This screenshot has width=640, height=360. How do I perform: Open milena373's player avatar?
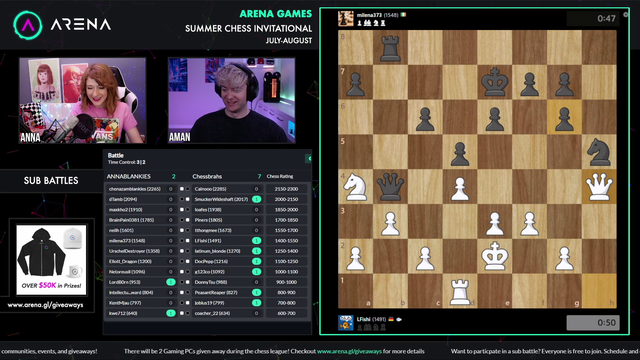[x=345, y=18]
